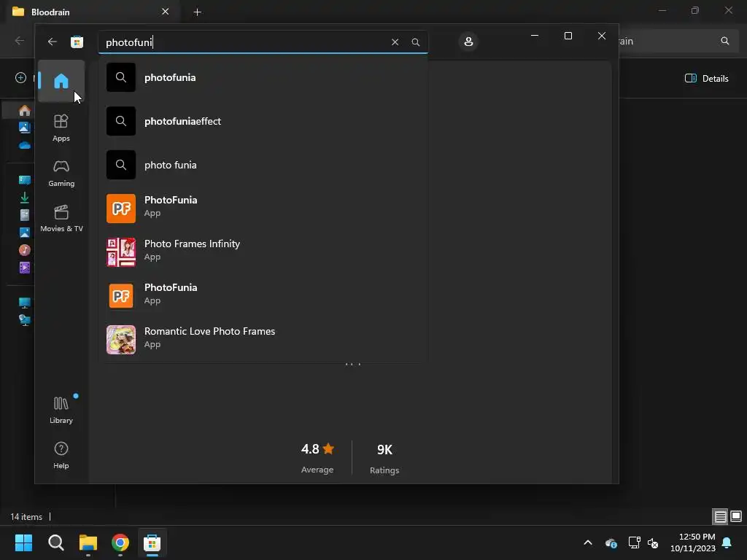
Task: Switch File Explorer to details list view
Action: click(x=720, y=516)
